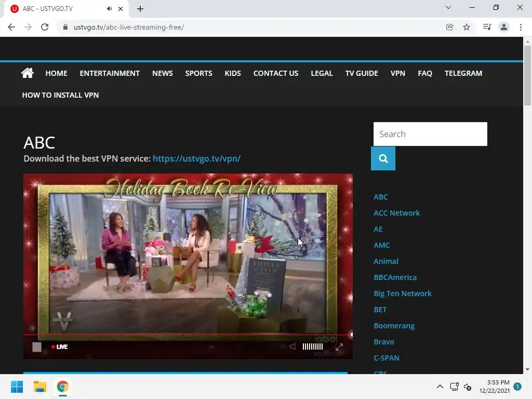Click the browser forward arrow

[x=28, y=27]
